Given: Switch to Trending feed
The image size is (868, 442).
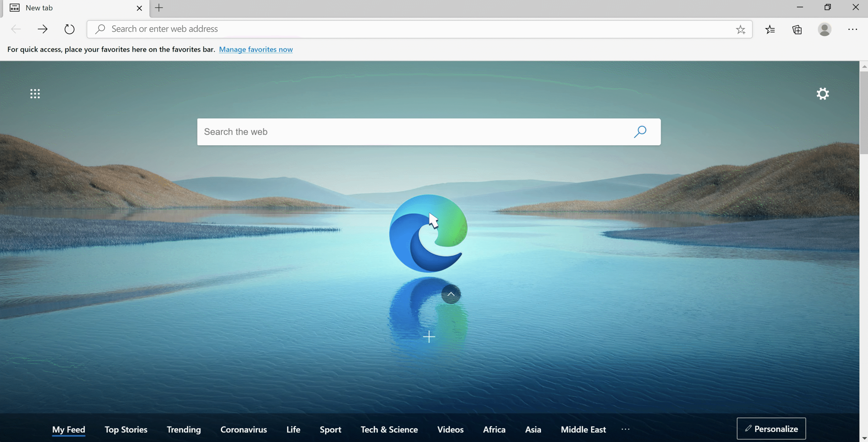Looking at the screenshot, I should (x=184, y=430).
